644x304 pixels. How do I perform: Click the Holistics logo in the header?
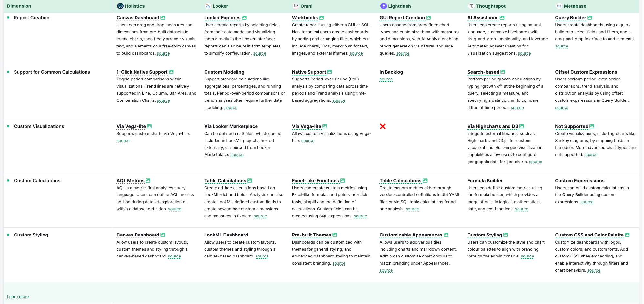[120, 6]
